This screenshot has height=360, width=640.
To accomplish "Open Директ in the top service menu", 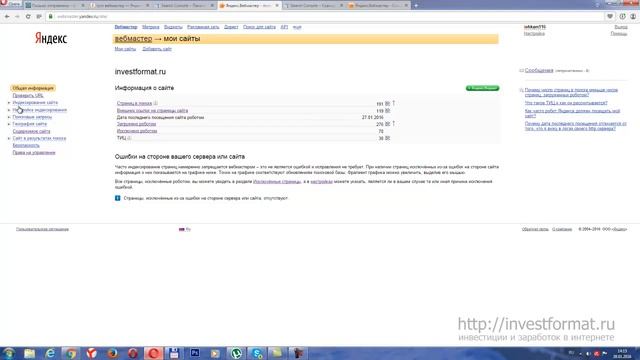I will coord(231,27).
